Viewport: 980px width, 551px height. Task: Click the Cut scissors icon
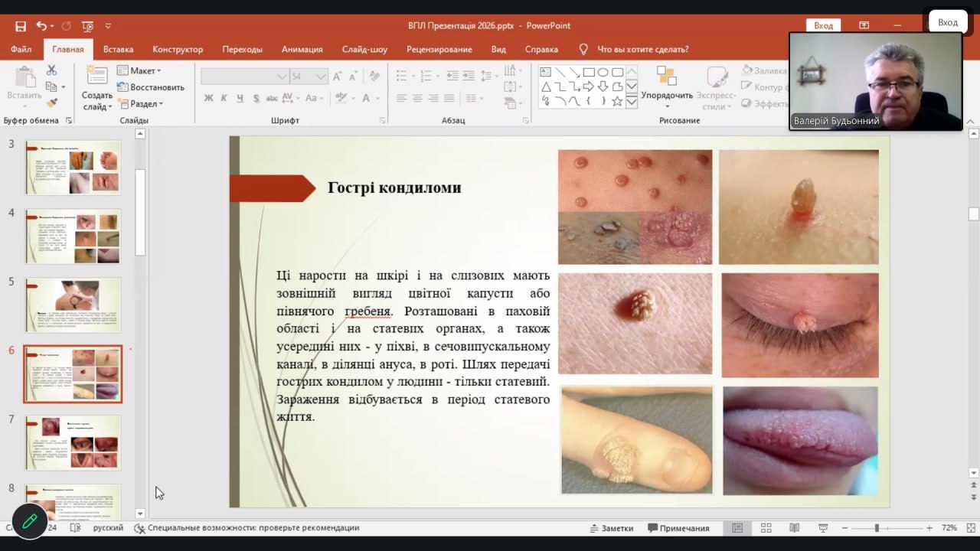tap(52, 70)
